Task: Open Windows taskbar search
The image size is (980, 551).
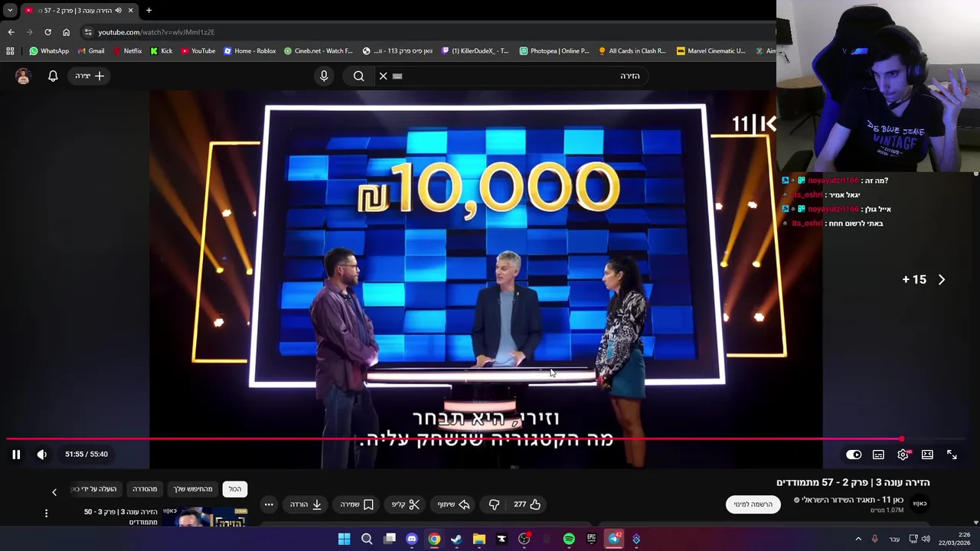Action: (367, 539)
